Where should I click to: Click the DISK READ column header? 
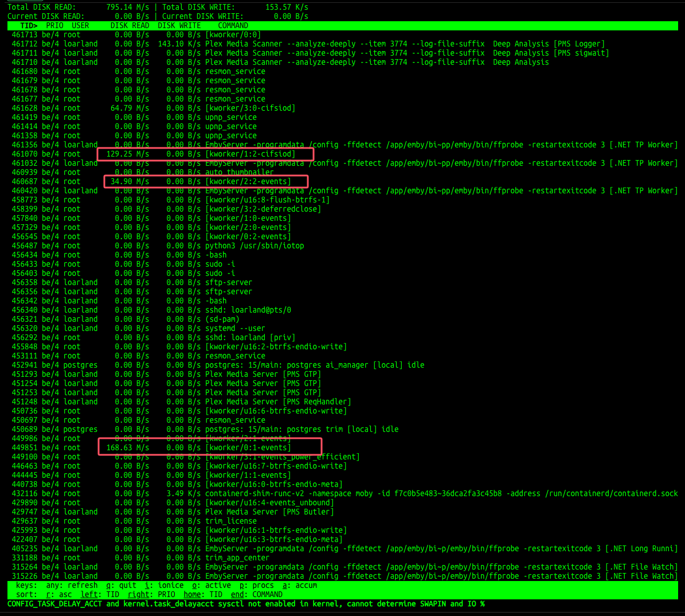tap(130, 26)
